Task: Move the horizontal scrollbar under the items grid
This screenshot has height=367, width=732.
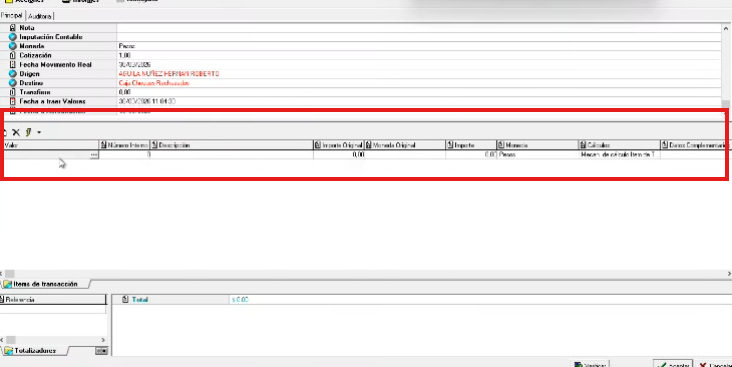Action: click(10, 274)
